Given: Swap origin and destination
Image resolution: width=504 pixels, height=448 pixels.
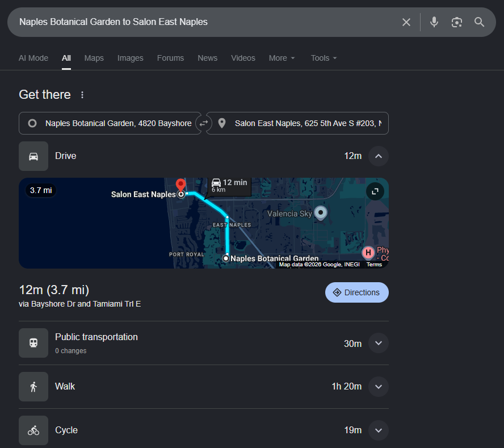Looking at the screenshot, I should [x=203, y=123].
